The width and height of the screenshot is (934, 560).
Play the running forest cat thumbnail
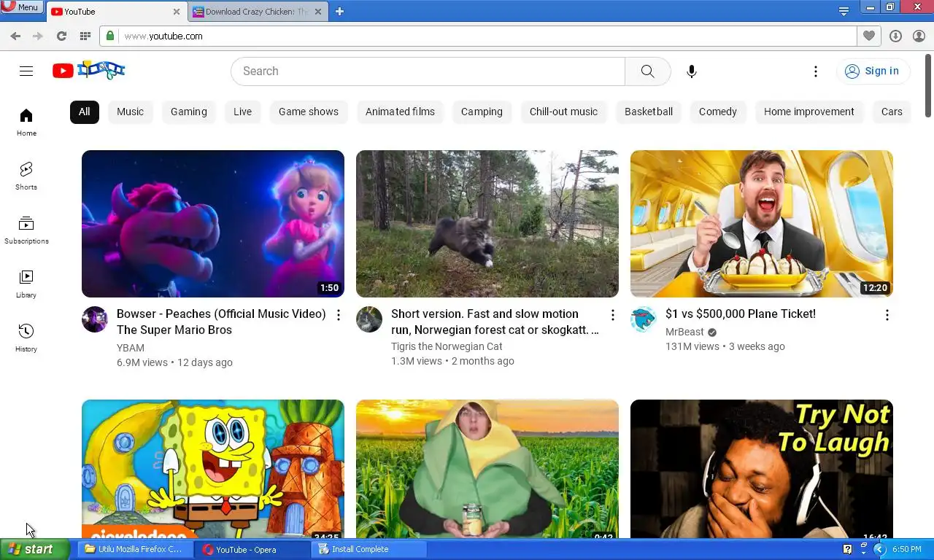(487, 224)
